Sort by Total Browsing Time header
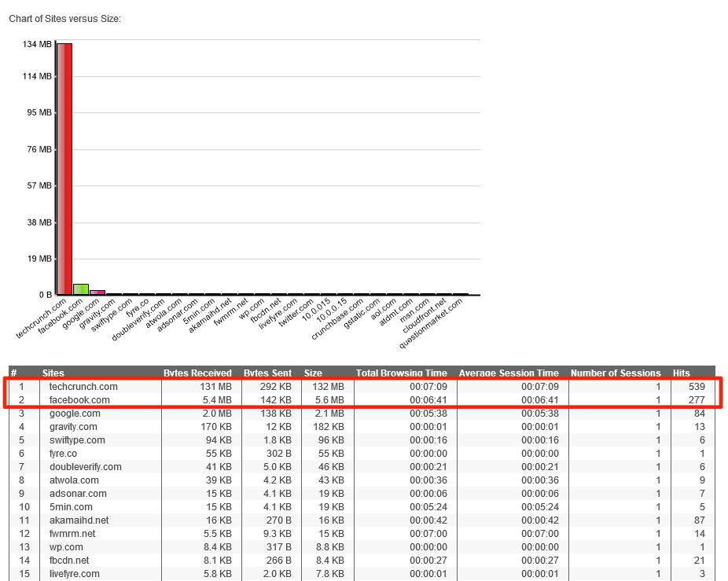The height and width of the screenshot is (581, 728). [402, 373]
